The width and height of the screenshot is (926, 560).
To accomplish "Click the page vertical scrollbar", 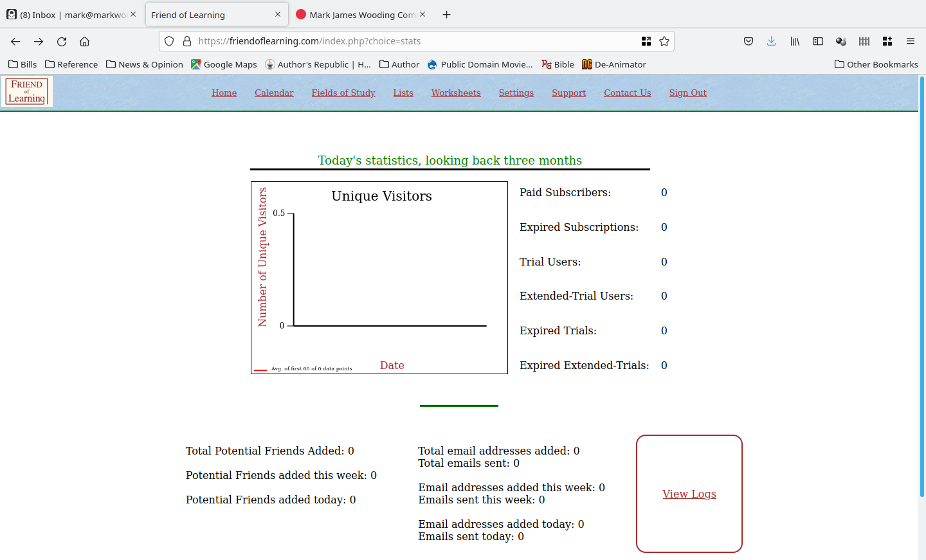I will (922, 286).
